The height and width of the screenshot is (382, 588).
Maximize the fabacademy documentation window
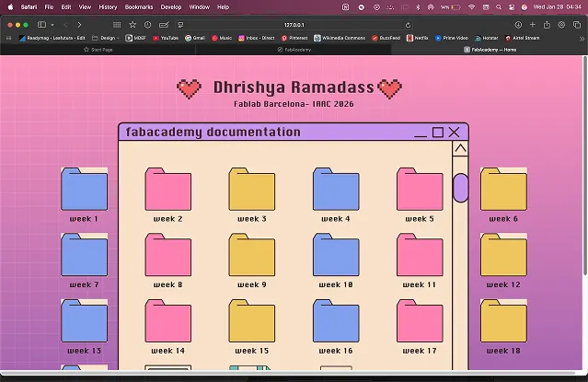coord(438,132)
